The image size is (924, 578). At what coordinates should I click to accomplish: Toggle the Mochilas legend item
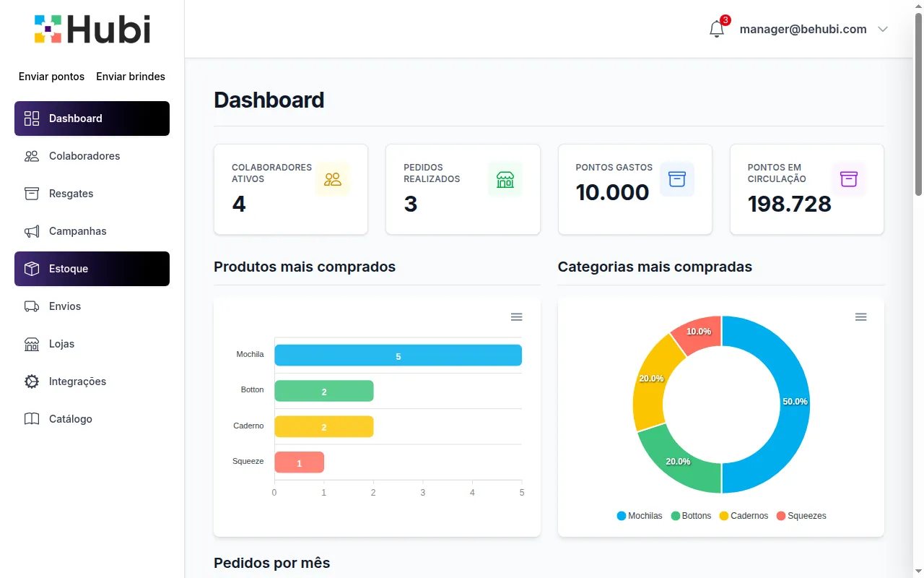coord(639,515)
